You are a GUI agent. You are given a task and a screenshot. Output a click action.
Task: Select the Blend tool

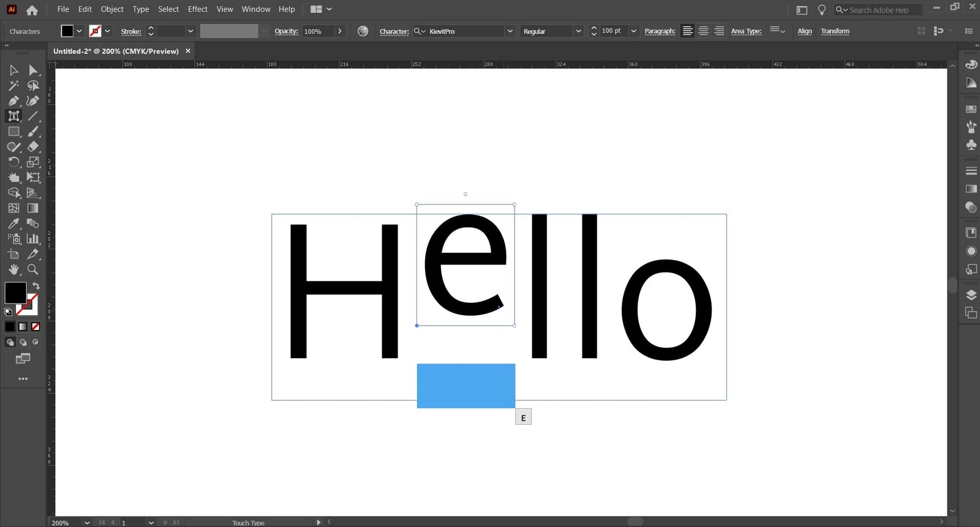click(33, 223)
